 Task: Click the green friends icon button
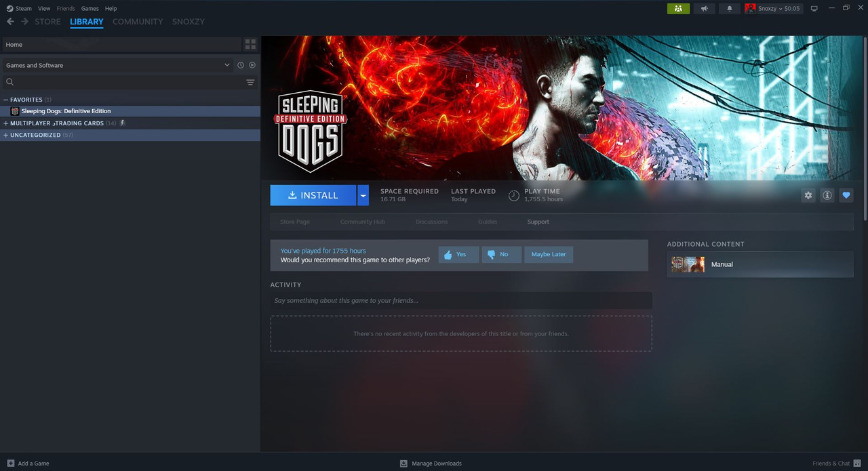click(x=678, y=8)
